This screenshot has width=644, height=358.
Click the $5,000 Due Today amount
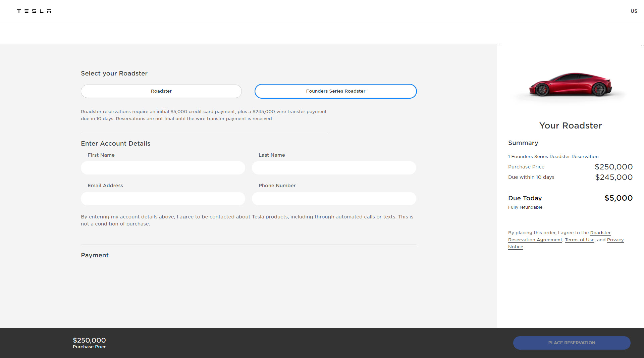[x=618, y=198]
